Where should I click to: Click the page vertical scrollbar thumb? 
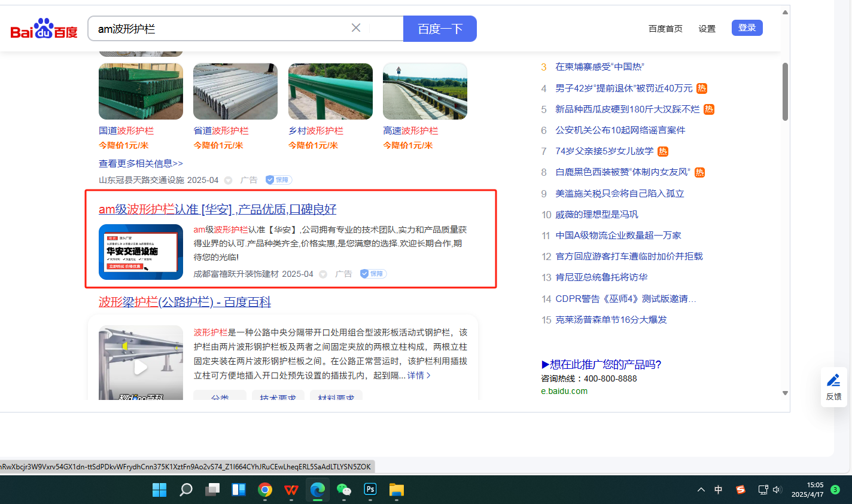(785, 91)
